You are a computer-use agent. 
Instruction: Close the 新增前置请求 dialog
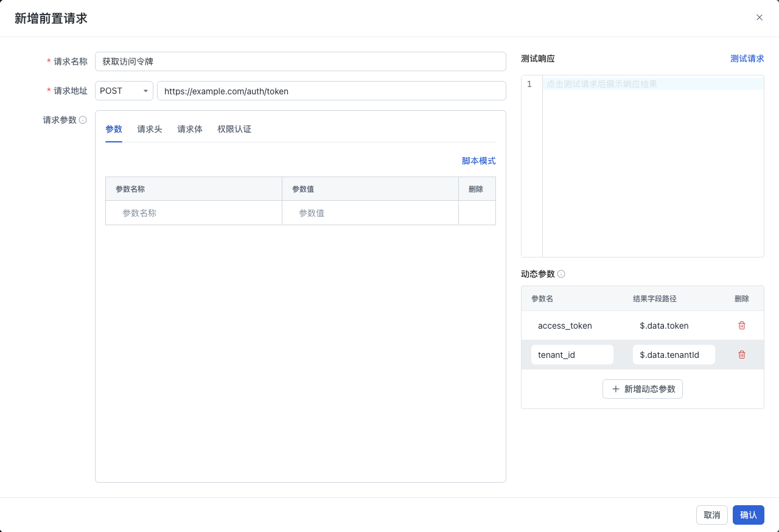(760, 18)
